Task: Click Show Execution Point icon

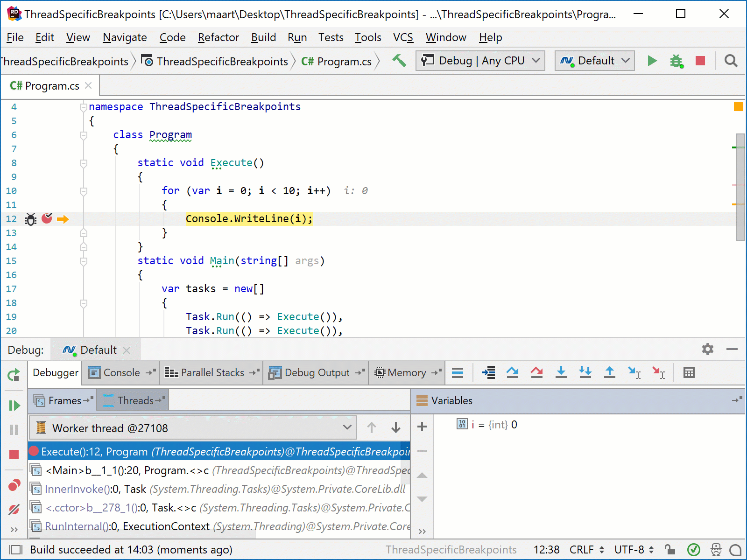Action: click(x=488, y=372)
